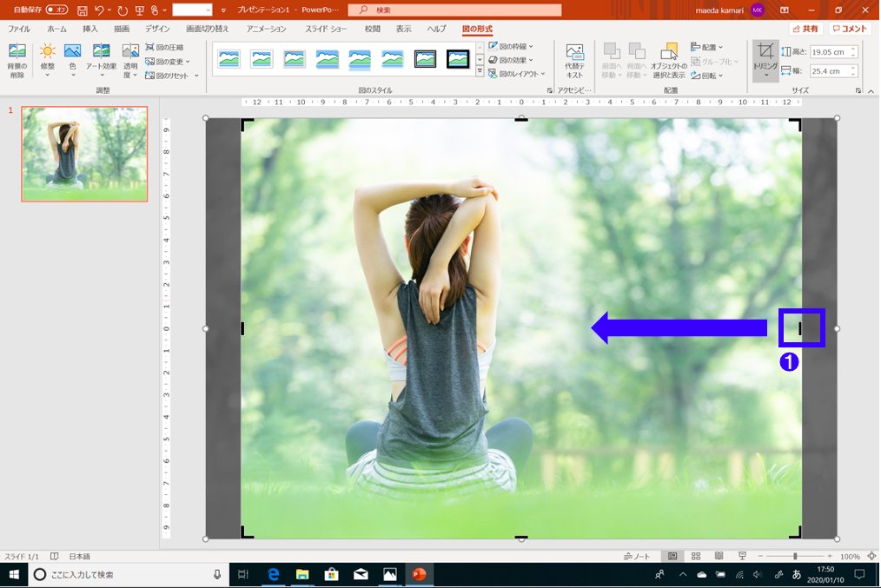Click the Undo arrow in the title bar
This screenshot has width=881, height=588.
(x=99, y=10)
